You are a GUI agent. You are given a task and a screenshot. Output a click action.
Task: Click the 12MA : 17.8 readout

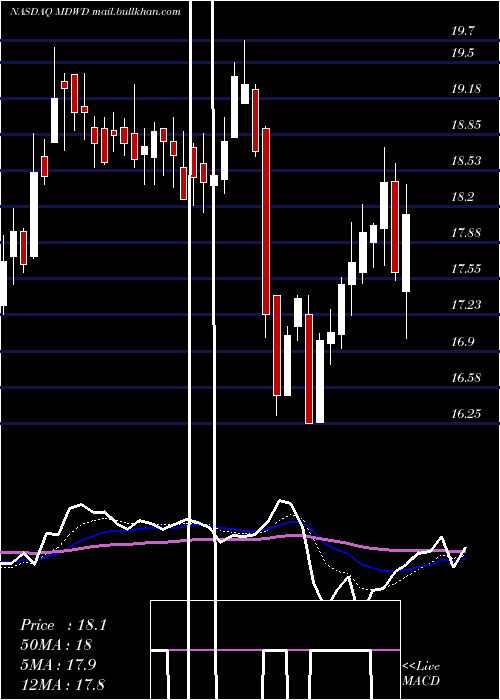pos(63,684)
